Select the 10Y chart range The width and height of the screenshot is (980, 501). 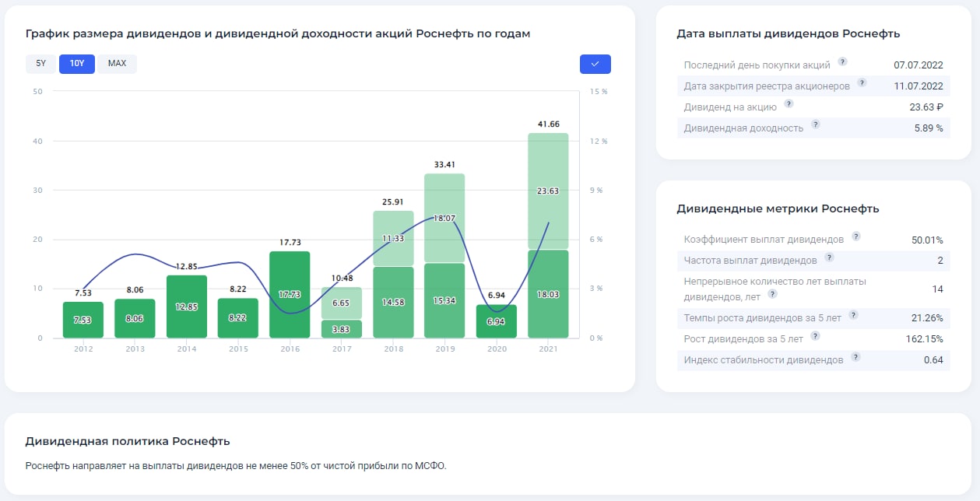pos(77,64)
